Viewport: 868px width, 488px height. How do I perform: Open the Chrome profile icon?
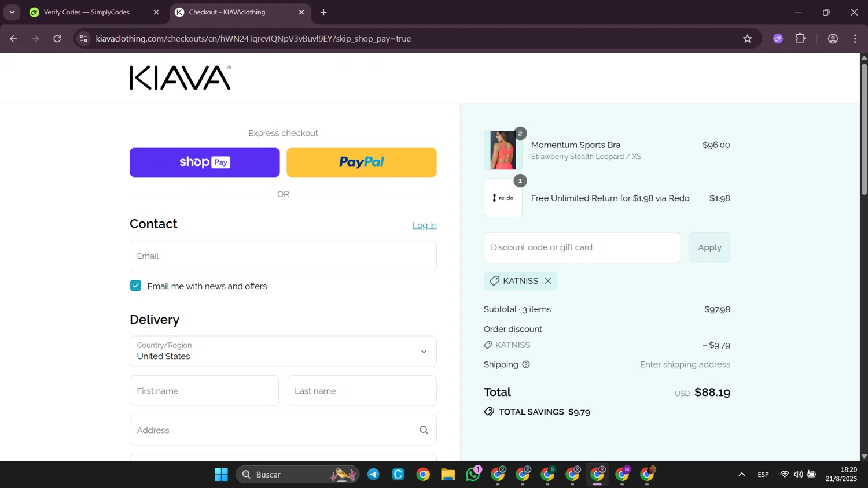[833, 39]
